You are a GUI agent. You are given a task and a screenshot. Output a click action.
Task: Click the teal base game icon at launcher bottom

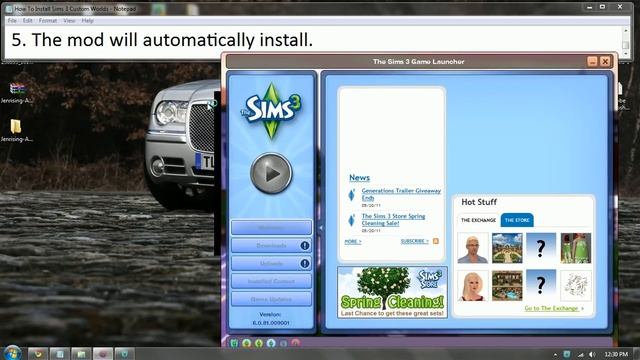tap(234, 343)
